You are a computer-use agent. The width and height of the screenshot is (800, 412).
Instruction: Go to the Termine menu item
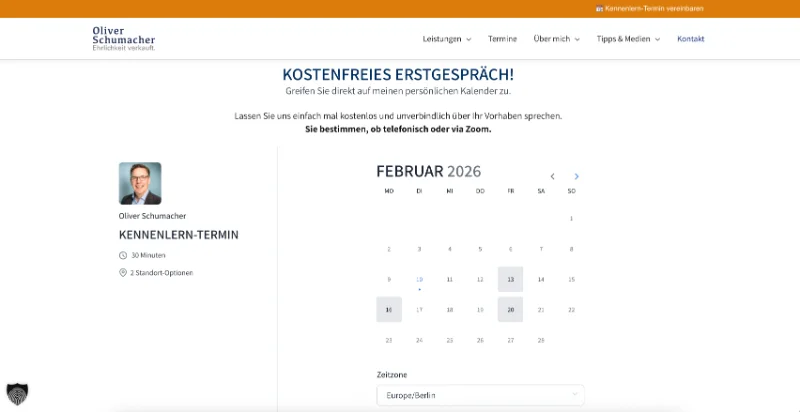click(502, 39)
